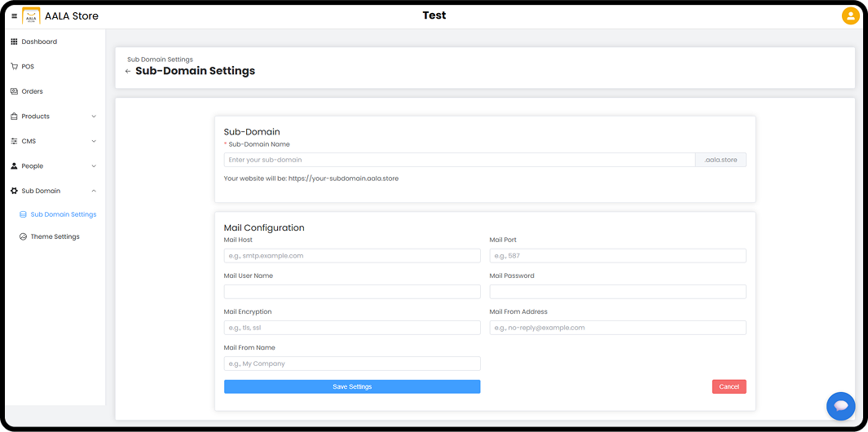Open the chat support bubble

(x=840, y=406)
